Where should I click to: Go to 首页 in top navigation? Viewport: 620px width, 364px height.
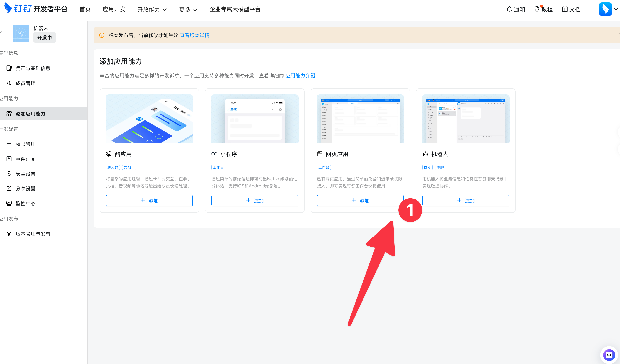tap(85, 9)
